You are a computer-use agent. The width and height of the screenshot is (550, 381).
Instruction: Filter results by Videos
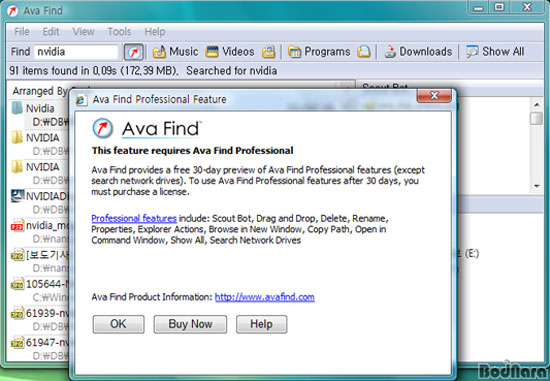point(230,52)
